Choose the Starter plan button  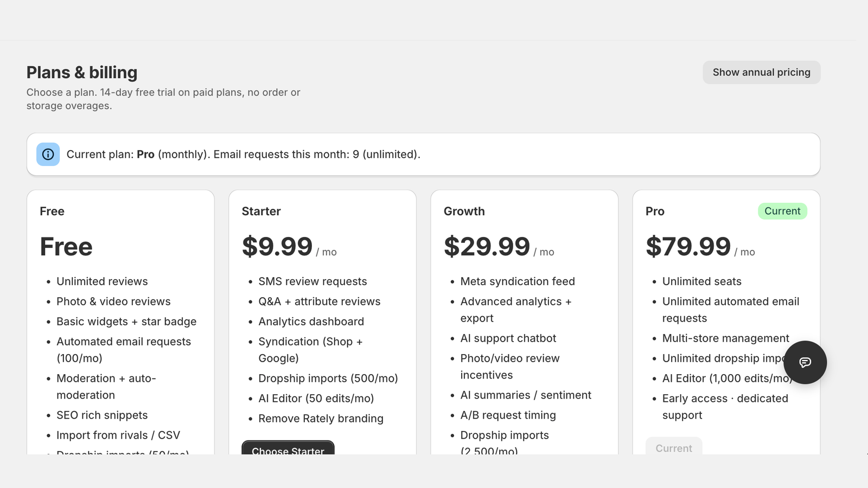(x=288, y=448)
